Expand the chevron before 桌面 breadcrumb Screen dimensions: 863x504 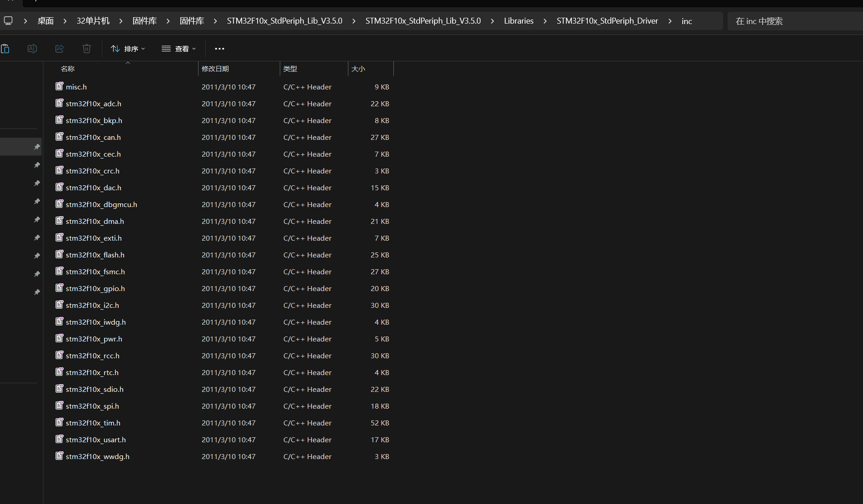[x=25, y=21]
